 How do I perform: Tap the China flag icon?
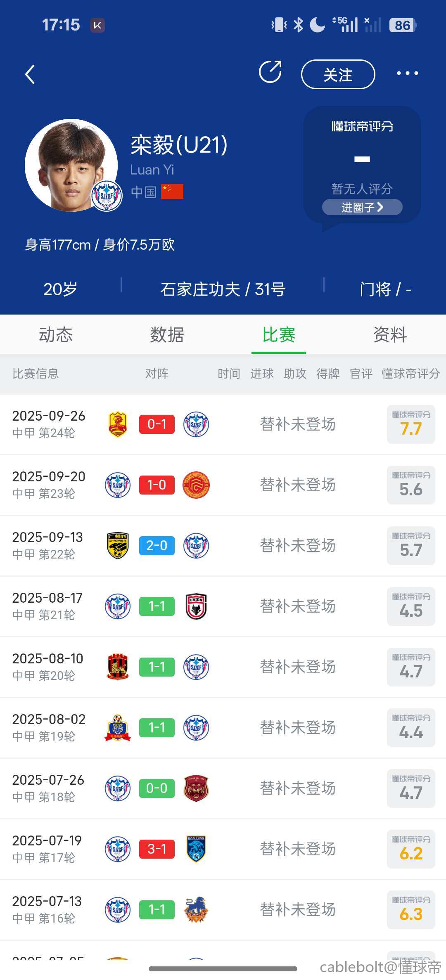coord(172,192)
